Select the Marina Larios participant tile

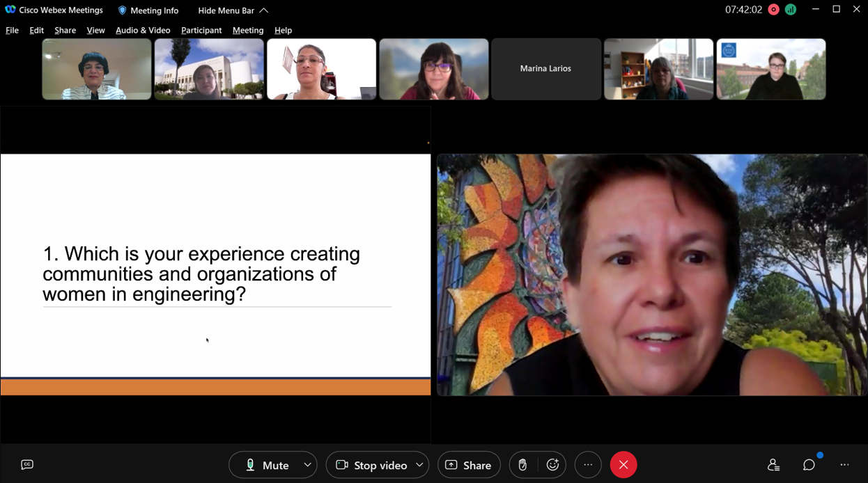(x=546, y=69)
